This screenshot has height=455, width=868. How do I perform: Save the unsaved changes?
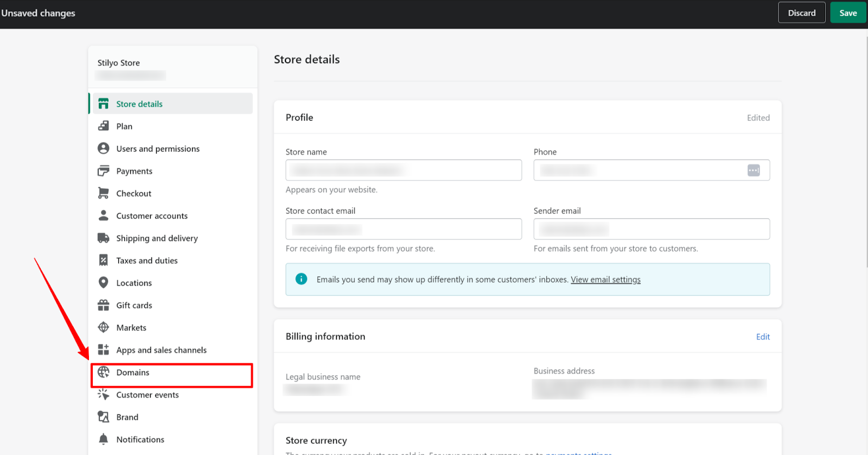pos(847,13)
